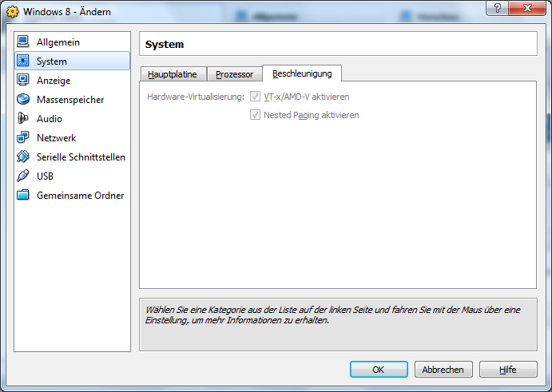Click the Audio speaker icon
Screen dimensions: 552x392
(x=23, y=118)
